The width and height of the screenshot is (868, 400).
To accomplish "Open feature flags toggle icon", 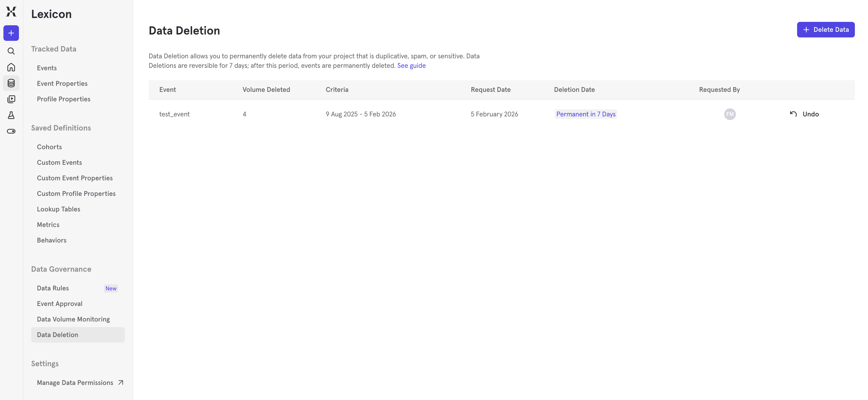I will pos(11,131).
